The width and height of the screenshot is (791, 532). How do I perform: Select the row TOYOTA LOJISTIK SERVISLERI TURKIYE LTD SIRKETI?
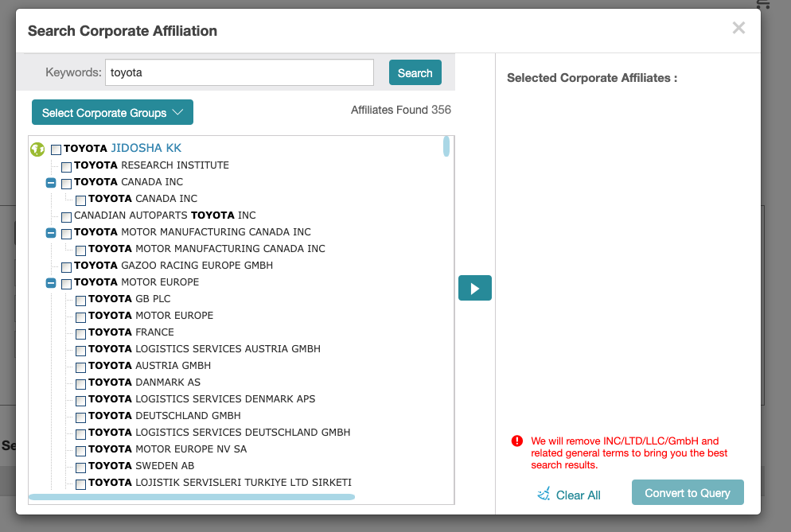pyautogui.click(x=220, y=482)
